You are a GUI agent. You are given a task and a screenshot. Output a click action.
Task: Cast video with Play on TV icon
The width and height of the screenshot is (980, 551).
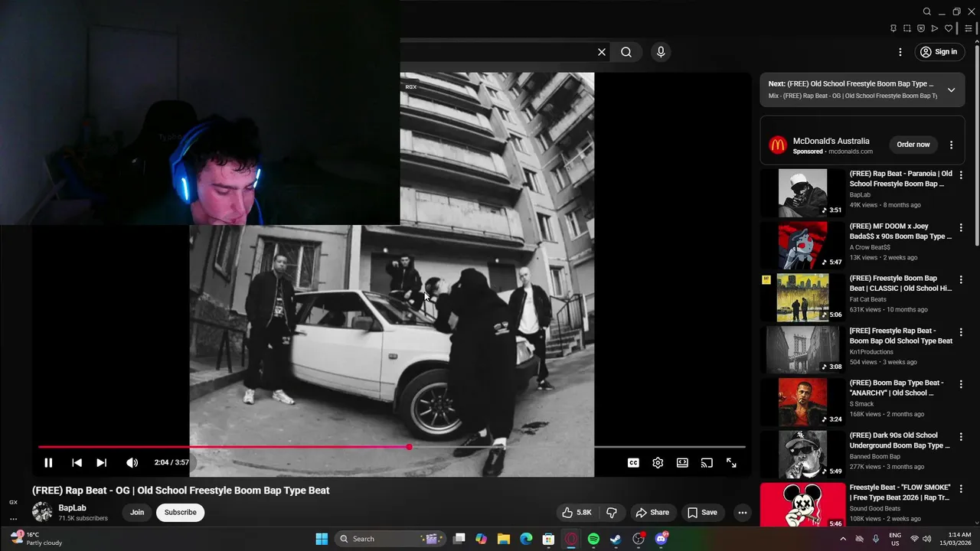tap(707, 463)
